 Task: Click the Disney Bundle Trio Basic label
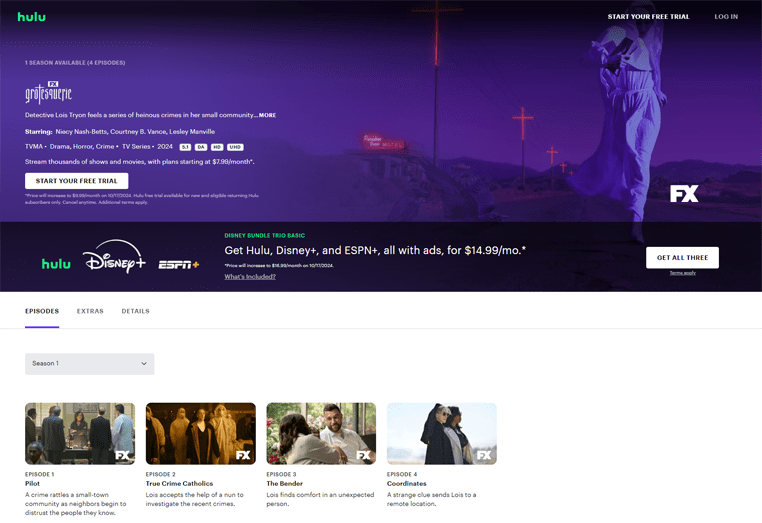pyautogui.click(x=265, y=236)
